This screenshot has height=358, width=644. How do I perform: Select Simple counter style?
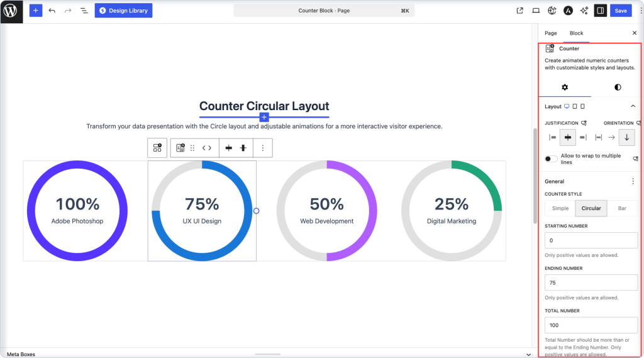tap(560, 208)
